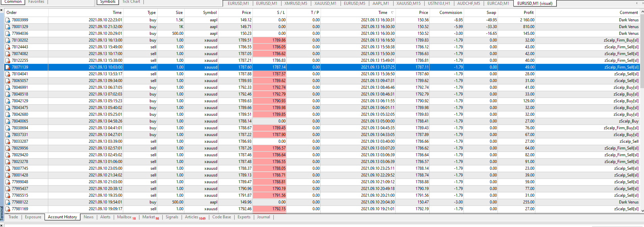Click the sort arrow on close Time column

(x=392, y=12)
